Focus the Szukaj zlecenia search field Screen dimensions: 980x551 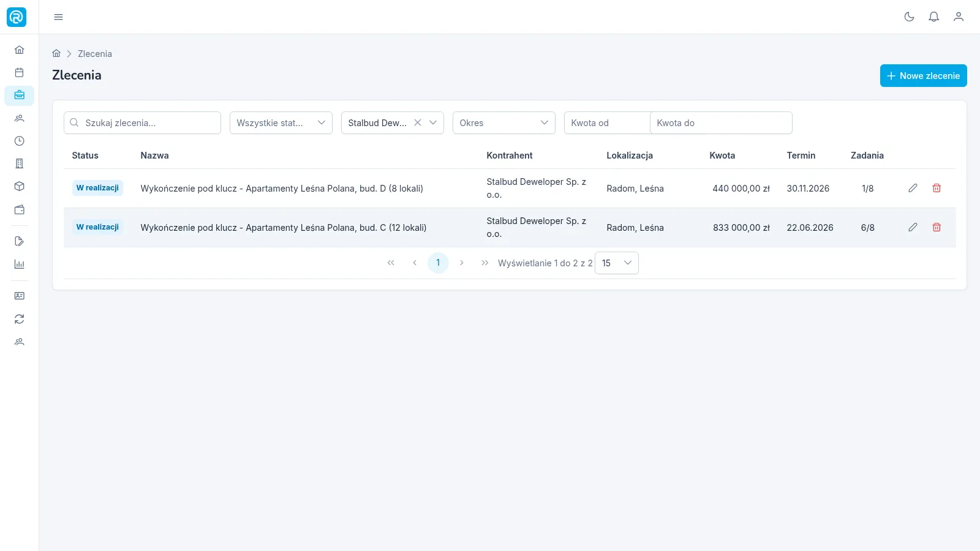pyautogui.click(x=142, y=122)
